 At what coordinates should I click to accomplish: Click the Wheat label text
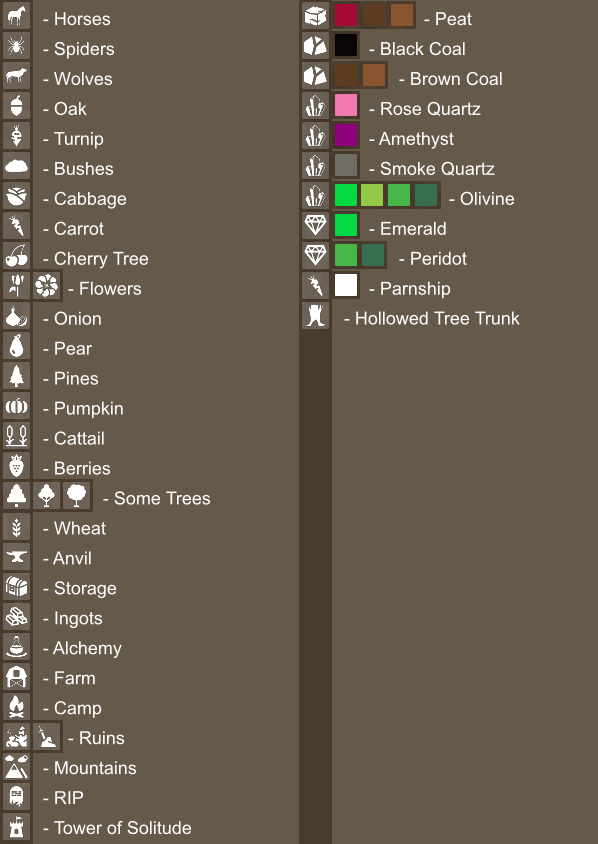coord(80,529)
